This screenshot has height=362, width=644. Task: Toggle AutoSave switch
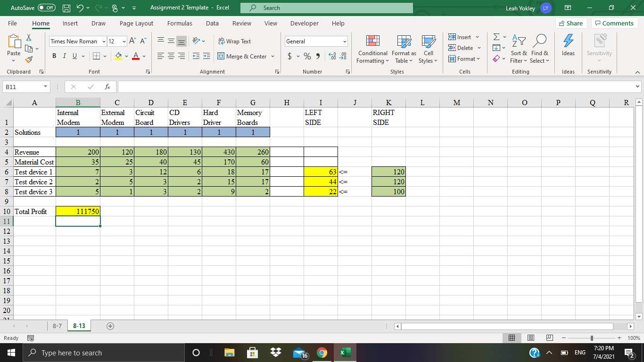(x=46, y=8)
